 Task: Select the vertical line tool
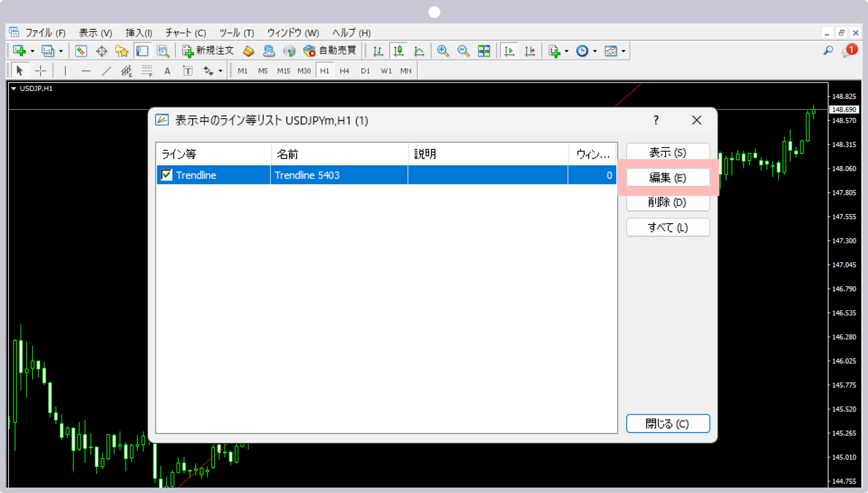(x=66, y=71)
